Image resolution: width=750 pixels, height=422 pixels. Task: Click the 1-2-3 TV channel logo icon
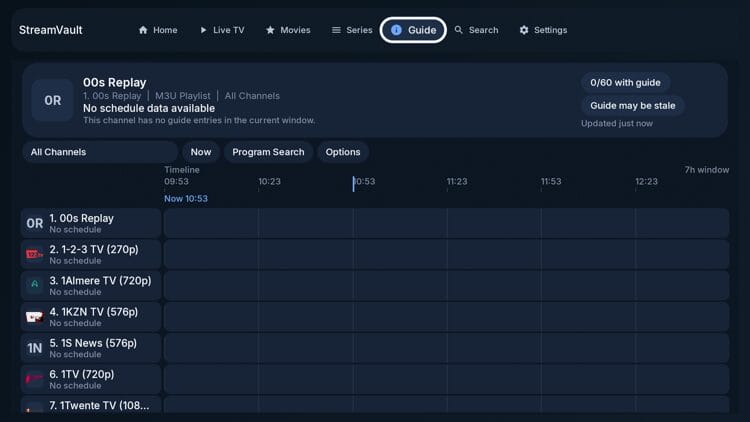tap(35, 254)
